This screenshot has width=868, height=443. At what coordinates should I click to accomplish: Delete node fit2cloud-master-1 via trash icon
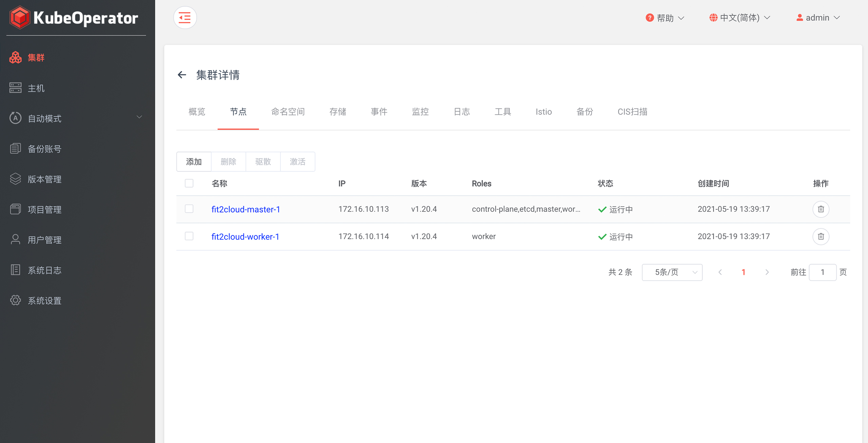pos(821,209)
